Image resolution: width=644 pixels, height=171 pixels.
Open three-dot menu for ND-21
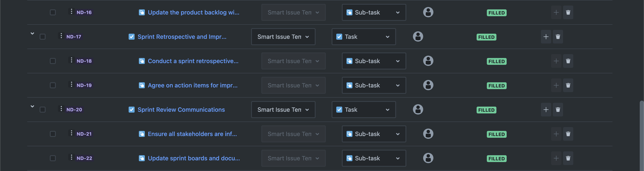pyautogui.click(x=72, y=133)
